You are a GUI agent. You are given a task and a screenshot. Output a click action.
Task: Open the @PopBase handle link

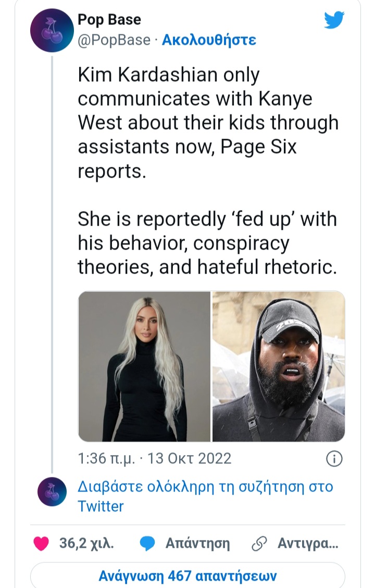(114, 40)
